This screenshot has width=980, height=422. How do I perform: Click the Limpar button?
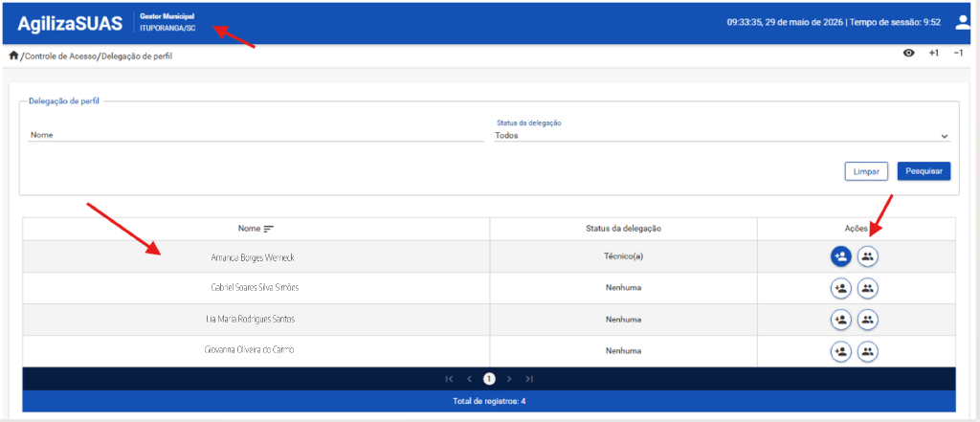(866, 171)
